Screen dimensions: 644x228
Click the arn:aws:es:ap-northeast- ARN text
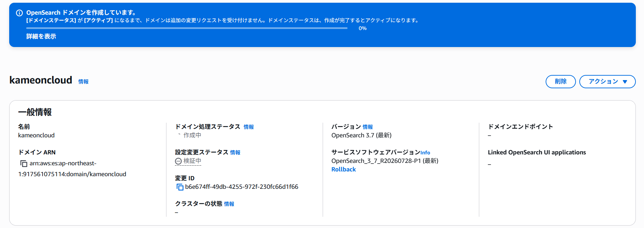(63, 163)
